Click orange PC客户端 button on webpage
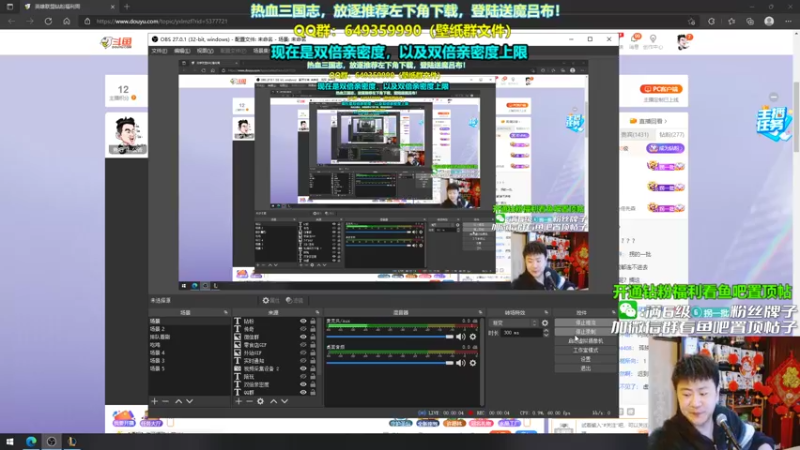The image size is (800, 450). [x=661, y=89]
